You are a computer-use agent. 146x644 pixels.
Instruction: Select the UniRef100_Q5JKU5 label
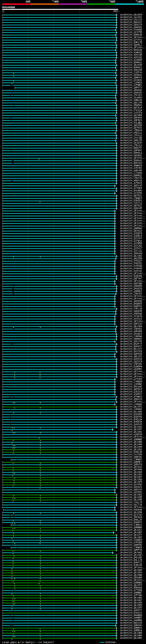[x=131, y=65]
